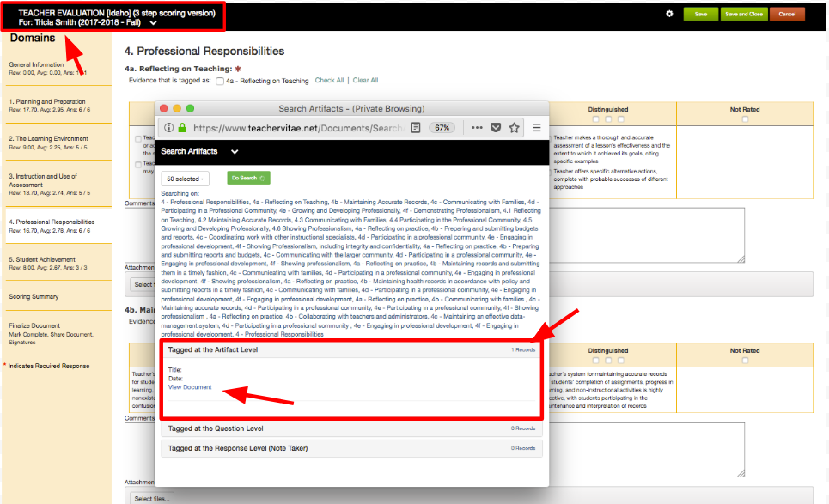Image resolution: width=829 pixels, height=504 pixels.
Task: Check first Distinguished box for 4a
Action: pyautogui.click(x=596, y=119)
